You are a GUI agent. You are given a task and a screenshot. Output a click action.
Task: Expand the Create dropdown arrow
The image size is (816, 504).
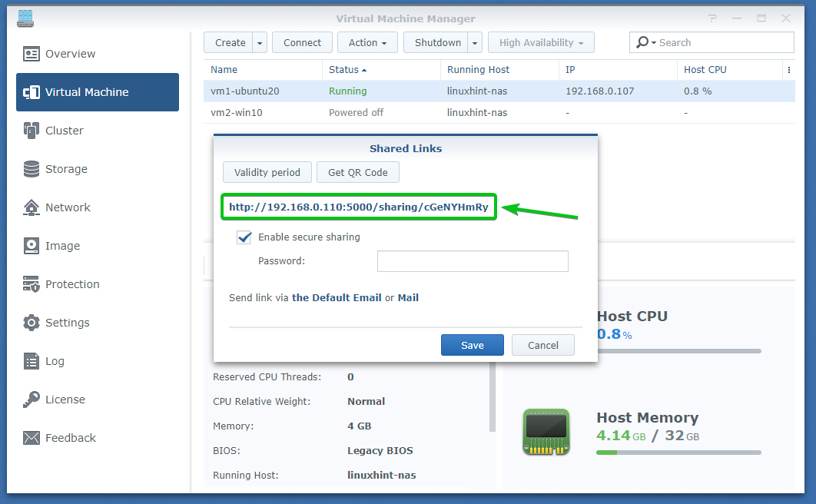tap(260, 43)
